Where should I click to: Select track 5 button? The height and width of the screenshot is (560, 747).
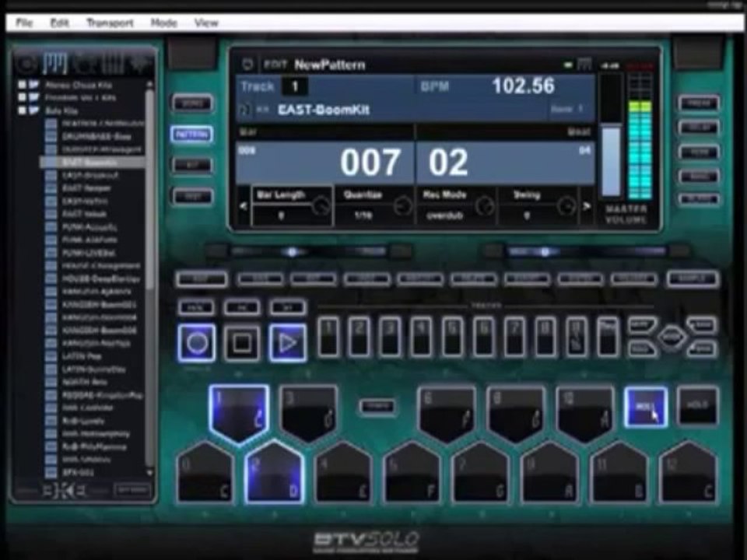[x=453, y=337]
